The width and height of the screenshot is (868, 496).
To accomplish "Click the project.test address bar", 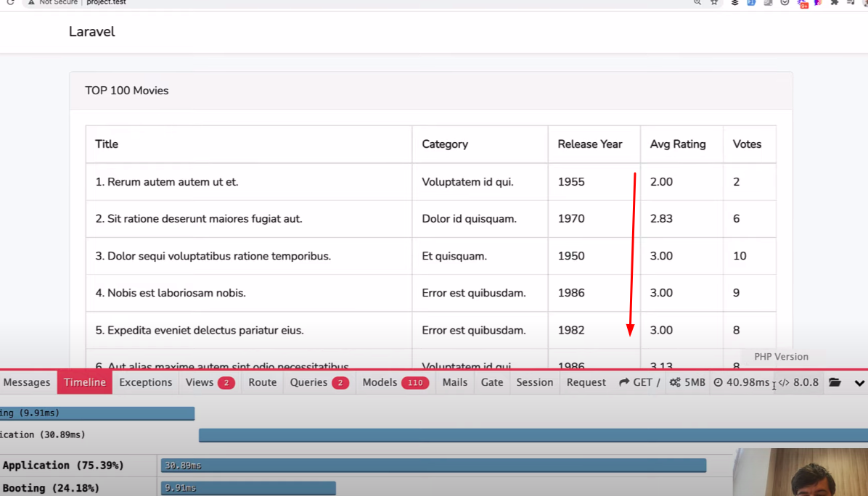I will click(x=105, y=3).
